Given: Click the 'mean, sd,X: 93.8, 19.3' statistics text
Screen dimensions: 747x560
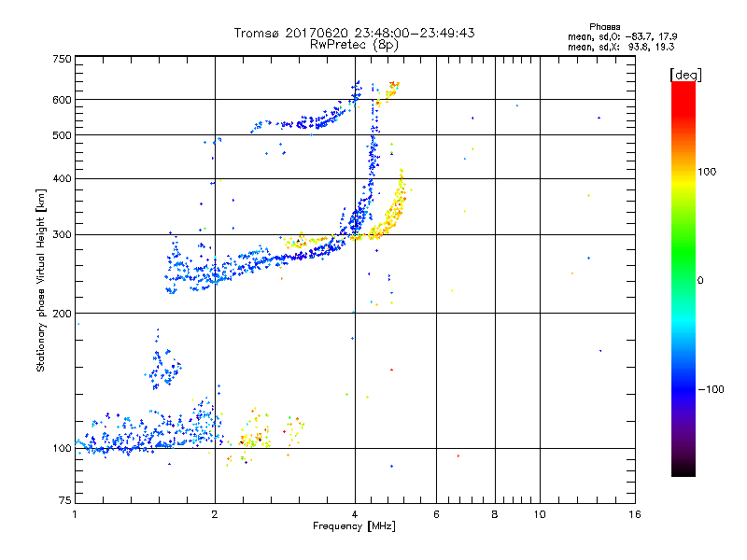Looking at the screenshot, I should 621,47.
